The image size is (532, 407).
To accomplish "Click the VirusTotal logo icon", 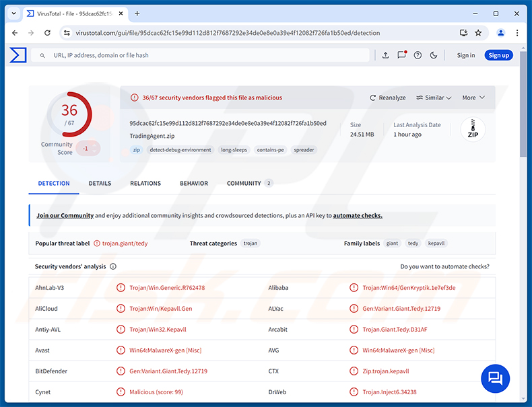I will [x=18, y=55].
